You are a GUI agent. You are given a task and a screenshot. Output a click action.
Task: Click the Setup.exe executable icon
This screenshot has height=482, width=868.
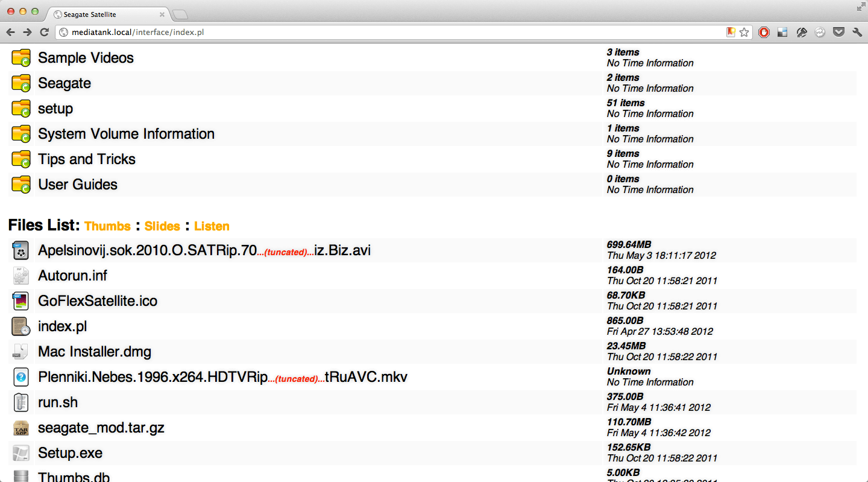(21, 453)
